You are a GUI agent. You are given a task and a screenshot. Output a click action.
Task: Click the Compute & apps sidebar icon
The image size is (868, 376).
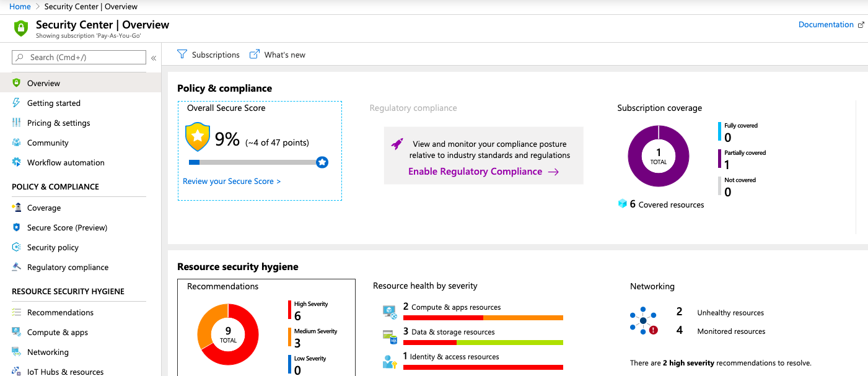[x=16, y=332]
